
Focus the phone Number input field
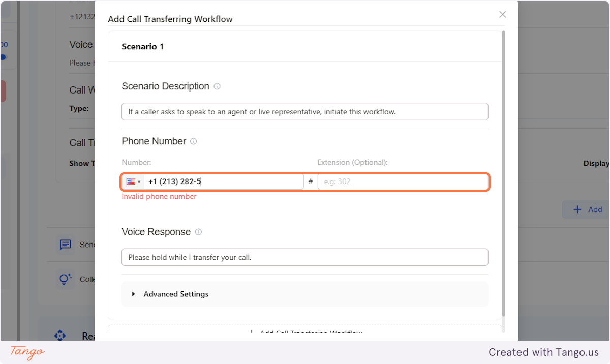pyautogui.click(x=223, y=181)
